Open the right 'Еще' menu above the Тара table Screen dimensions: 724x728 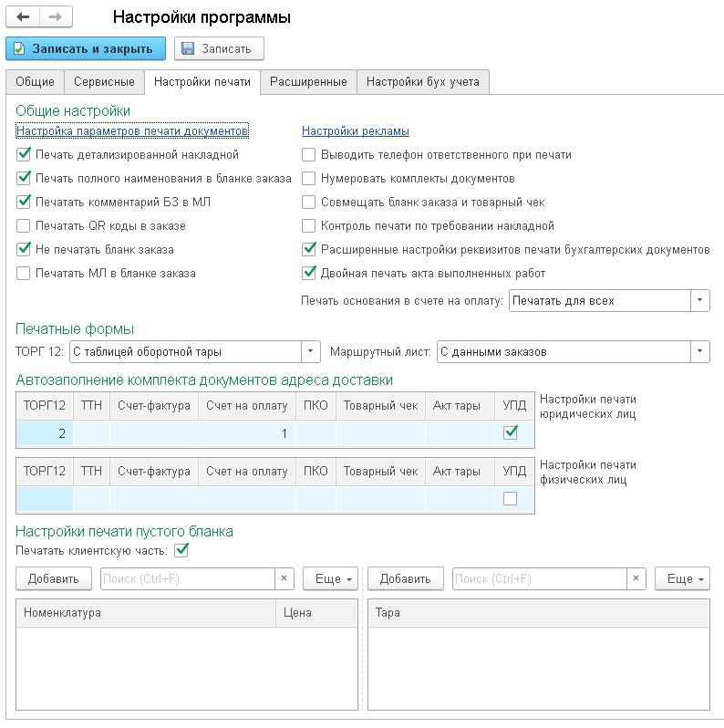coord(682,578)
